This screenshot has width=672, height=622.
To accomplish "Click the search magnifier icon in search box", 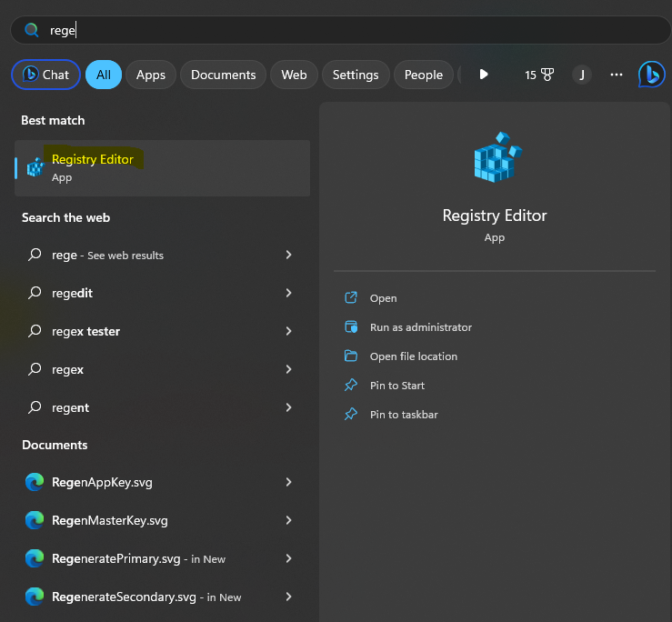I will (x=31, y=30).
